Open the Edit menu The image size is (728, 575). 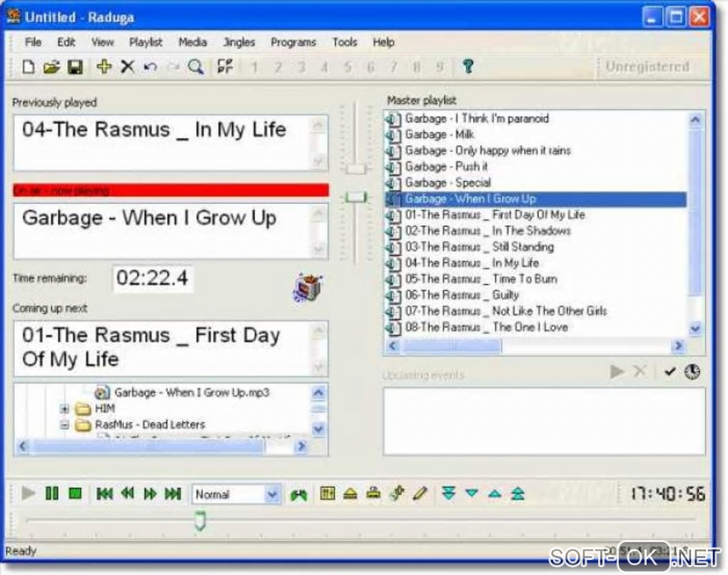pyautogui.click(x=66, y=42)
